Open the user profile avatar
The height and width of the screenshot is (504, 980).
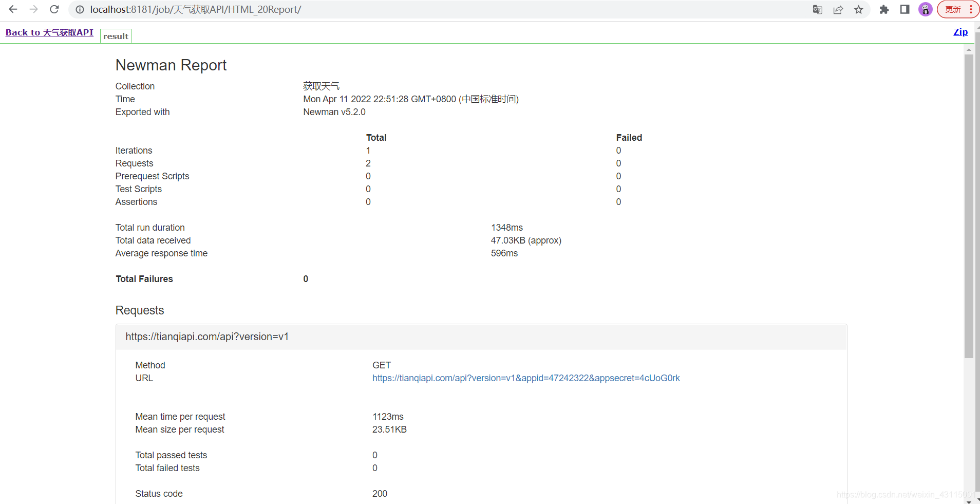926,9
